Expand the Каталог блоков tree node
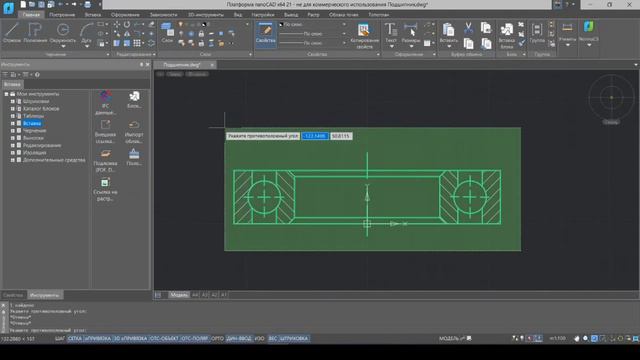Screen dimensions: 640x360 (13, 109)
